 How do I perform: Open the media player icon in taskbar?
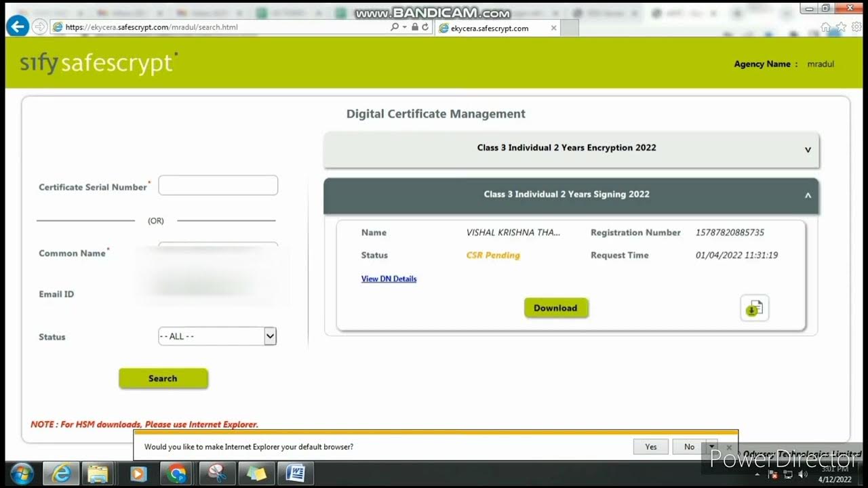[138, 474]
